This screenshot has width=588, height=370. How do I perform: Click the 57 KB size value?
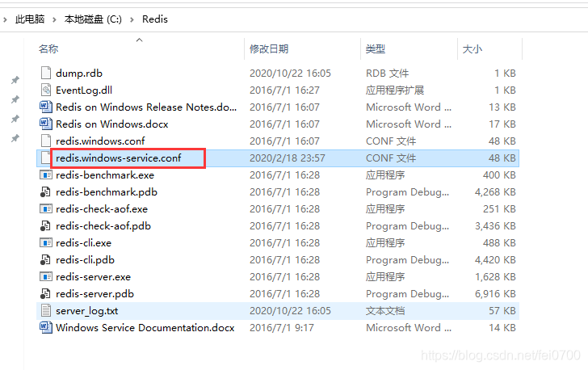(502, 311)
